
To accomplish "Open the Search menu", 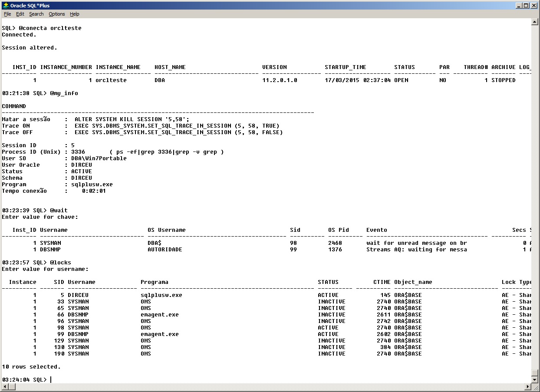I will tap(36, 14).
